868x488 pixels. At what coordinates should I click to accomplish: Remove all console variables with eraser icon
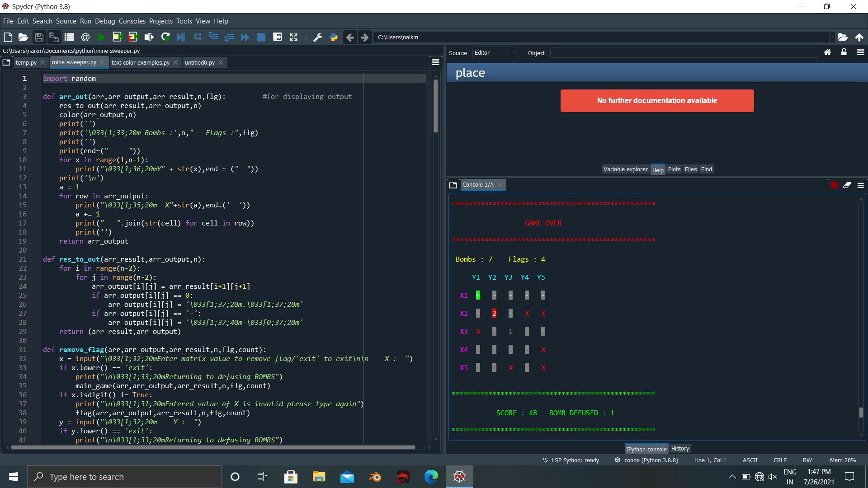tap(847, 185)
